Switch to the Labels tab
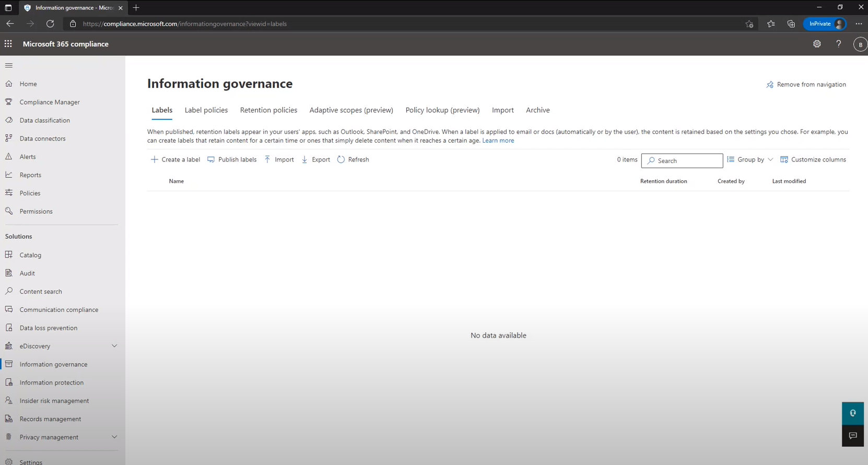The image size is (868, 465). [x=162, y=110]
